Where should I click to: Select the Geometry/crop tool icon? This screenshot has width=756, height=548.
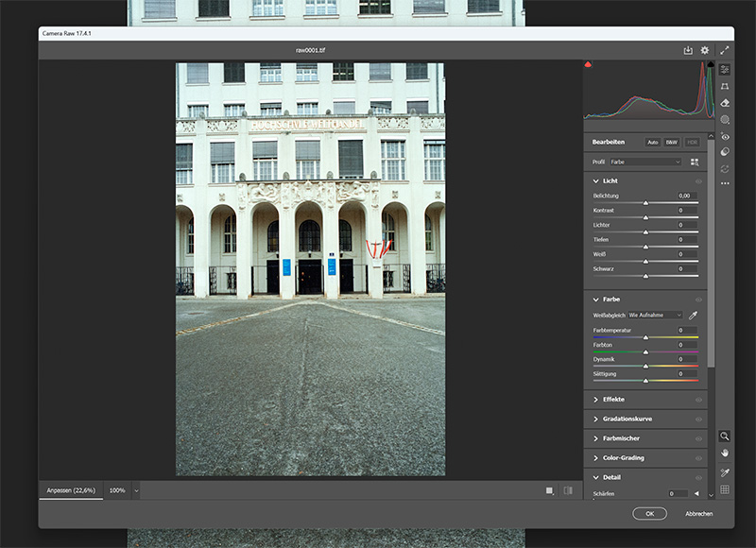pos(725,86)
